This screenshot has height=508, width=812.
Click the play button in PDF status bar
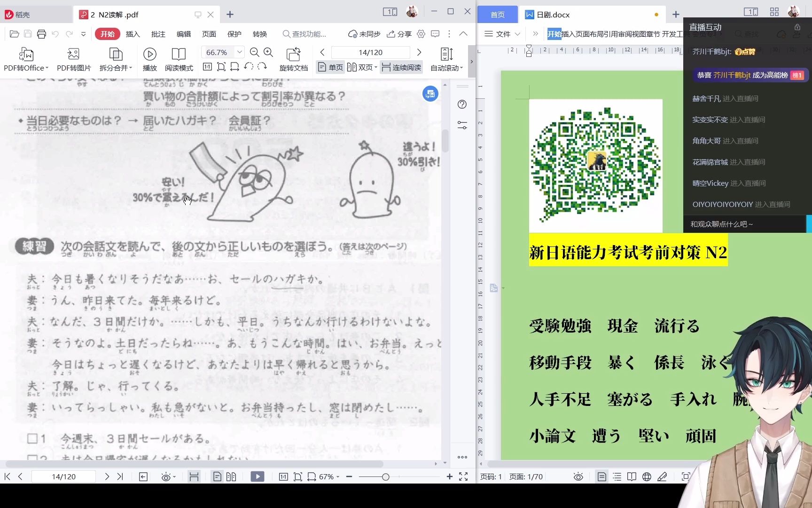(x=258, y=477)
